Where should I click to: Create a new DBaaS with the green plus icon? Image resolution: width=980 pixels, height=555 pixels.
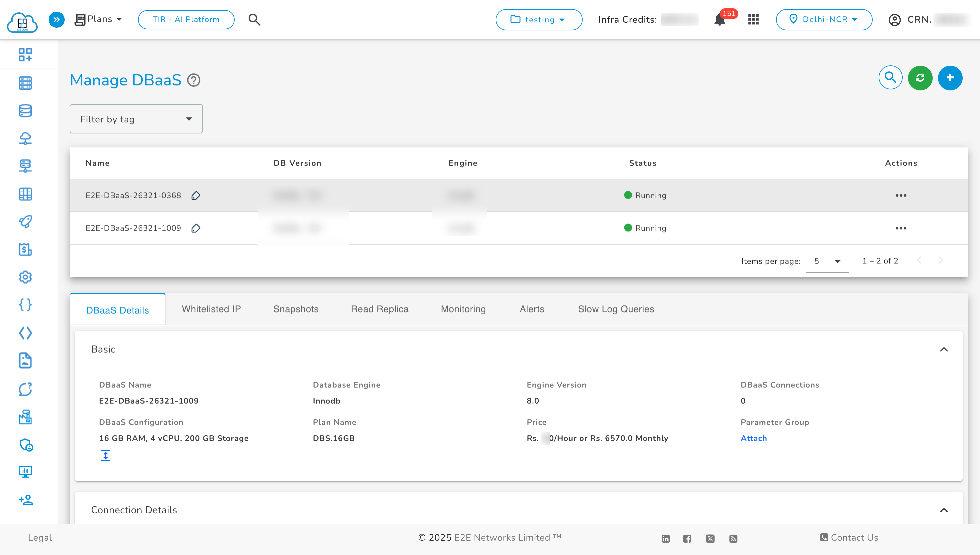950,78
